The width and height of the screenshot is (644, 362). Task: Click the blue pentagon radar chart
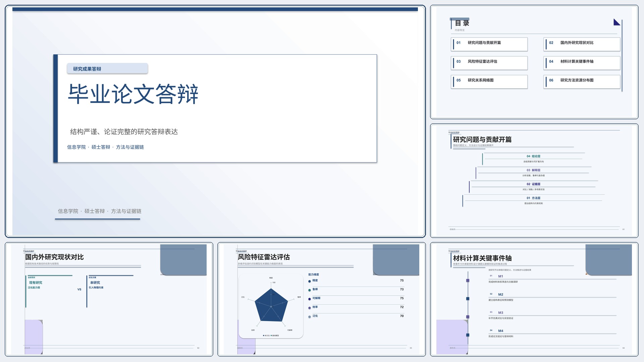tap(271, 305)
